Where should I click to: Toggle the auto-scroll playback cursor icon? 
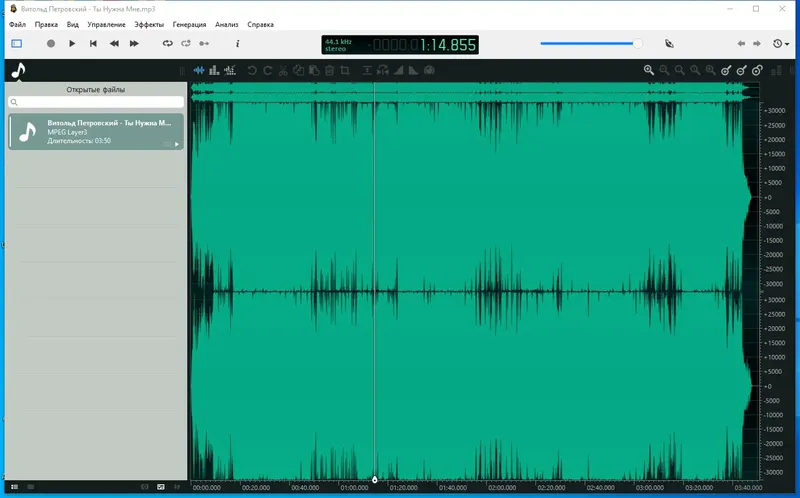(204, 43)
